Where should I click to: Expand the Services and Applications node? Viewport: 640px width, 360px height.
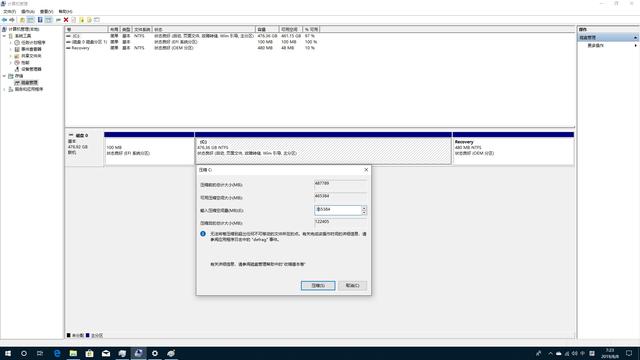click(x=4, y=89)
